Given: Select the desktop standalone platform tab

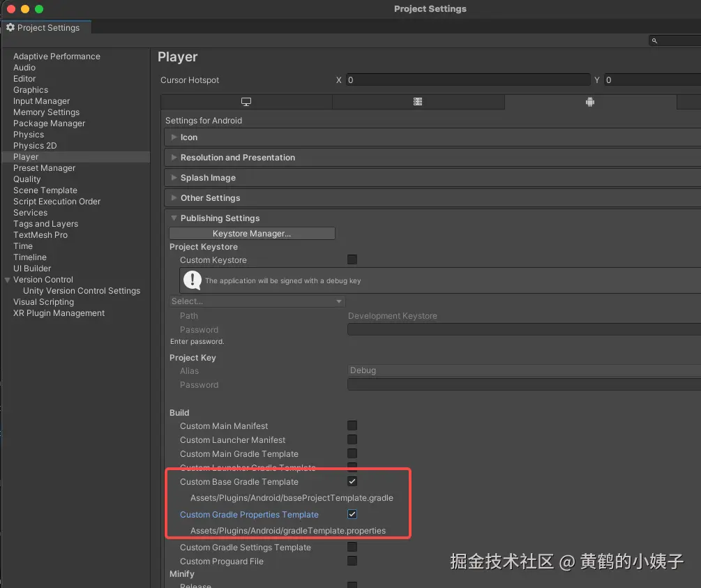Looking at the screenshot, I should [x=246, y=102].
